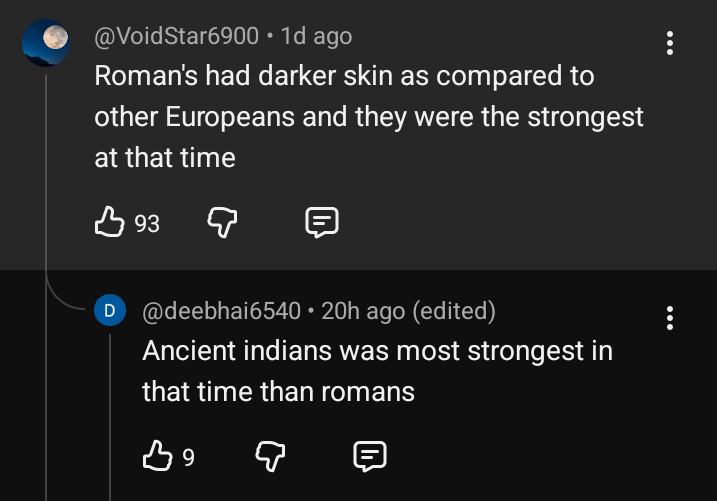
Task: Open more options for VoidStar6900's comment
Action: [x=670, y=43]
